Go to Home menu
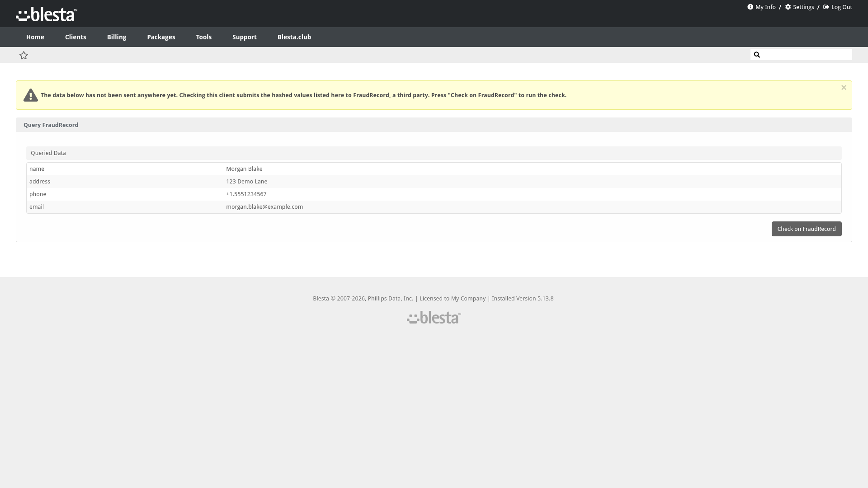Viewport: 868px width, 488px height. [35, 37]
